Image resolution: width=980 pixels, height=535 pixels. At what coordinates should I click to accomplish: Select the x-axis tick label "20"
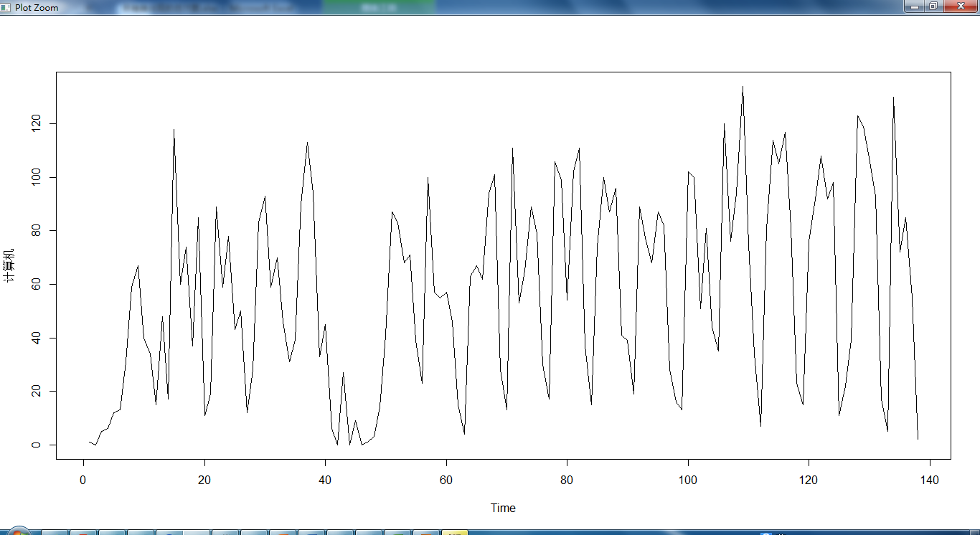point(204,479)
